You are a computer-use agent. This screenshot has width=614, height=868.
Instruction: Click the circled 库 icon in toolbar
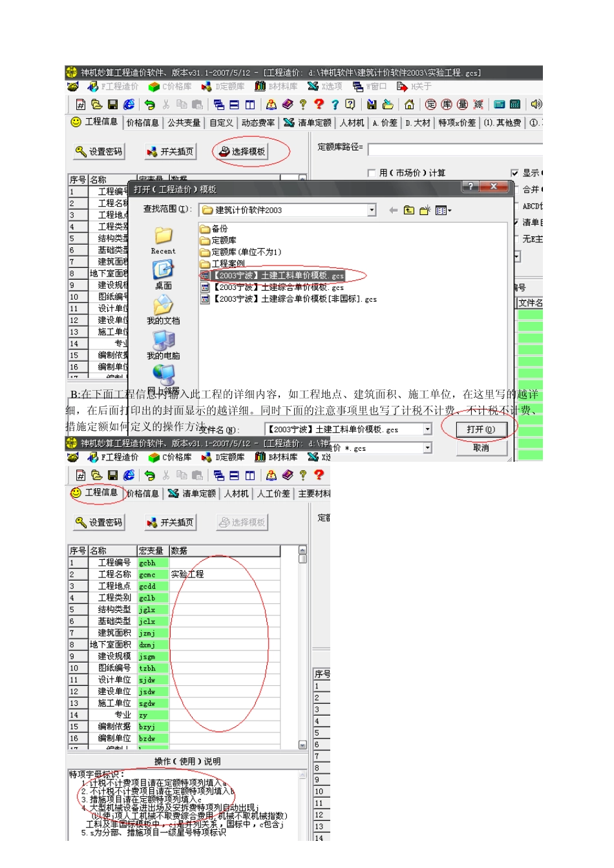pyautogui.click(x=447, y=105)
